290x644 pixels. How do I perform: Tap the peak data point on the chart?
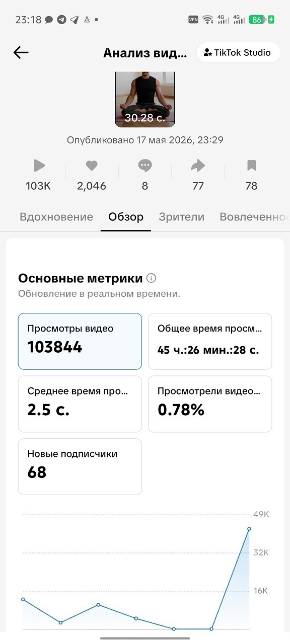(x=249, y=529)
